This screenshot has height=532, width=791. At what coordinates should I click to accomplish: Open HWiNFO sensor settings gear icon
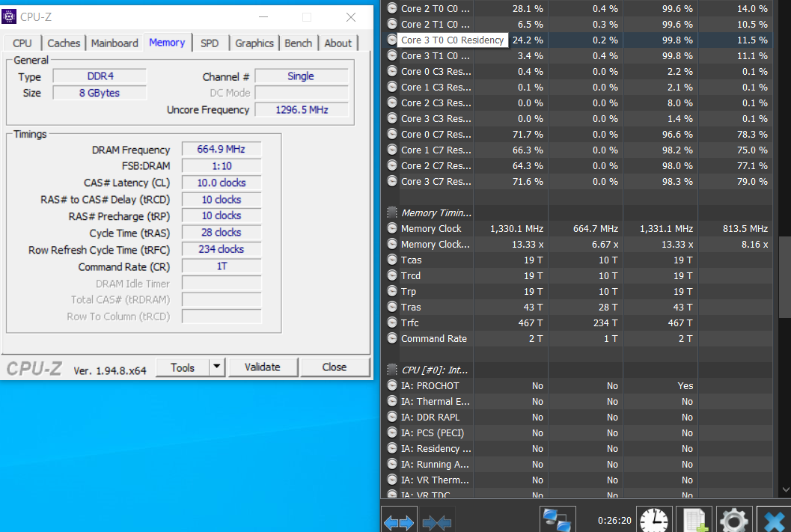coord(735,521)
